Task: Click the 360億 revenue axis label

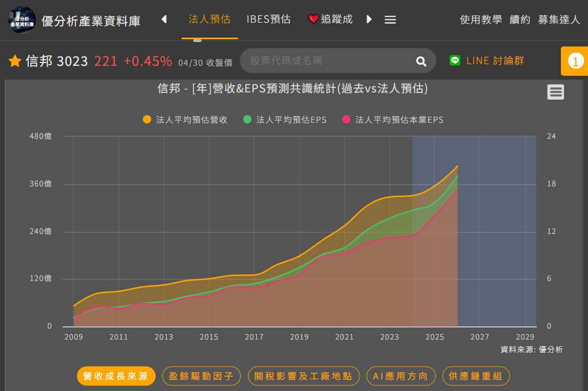Action: click(40, 184)
